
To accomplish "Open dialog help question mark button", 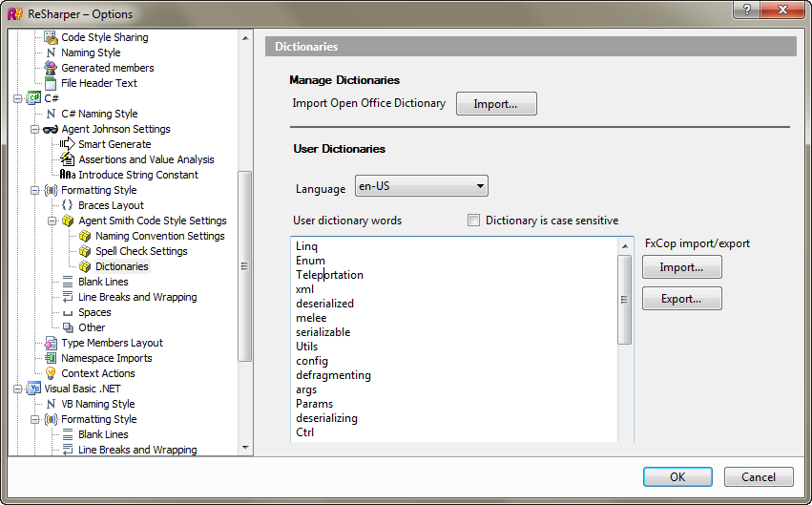I will click(x=747, y=10).
